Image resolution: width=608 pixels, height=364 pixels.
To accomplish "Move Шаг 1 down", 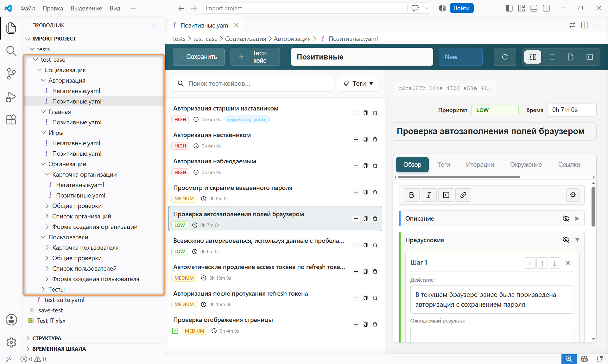I will 554,263.
